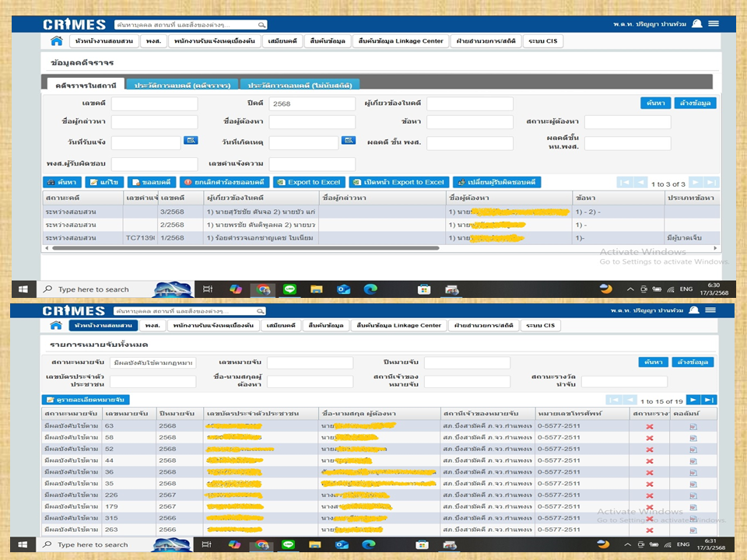This screenshot has width=747, height=560.
Task: Select traffic case row 3/2568
Action: click(x=171, y=212)
